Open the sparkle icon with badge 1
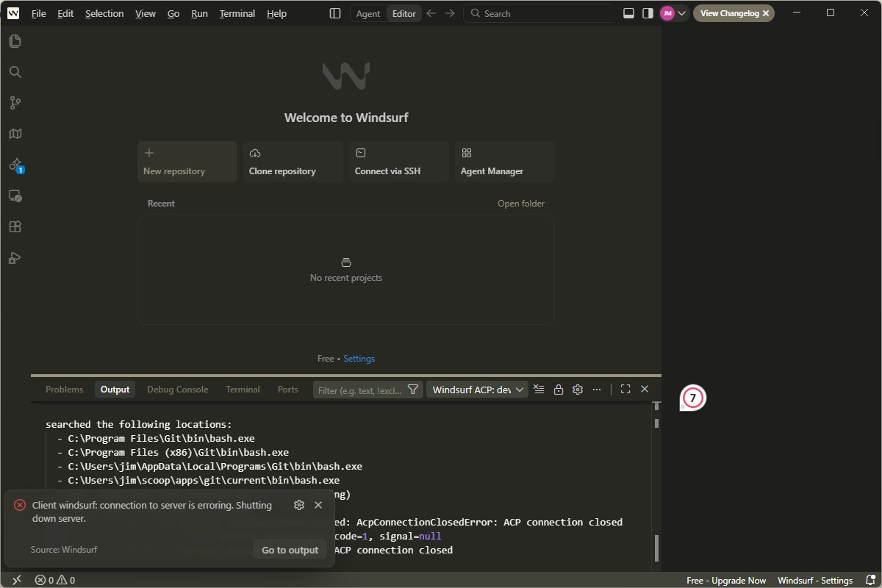Viewport: 882px width, 588px height. tap(15, 165)
